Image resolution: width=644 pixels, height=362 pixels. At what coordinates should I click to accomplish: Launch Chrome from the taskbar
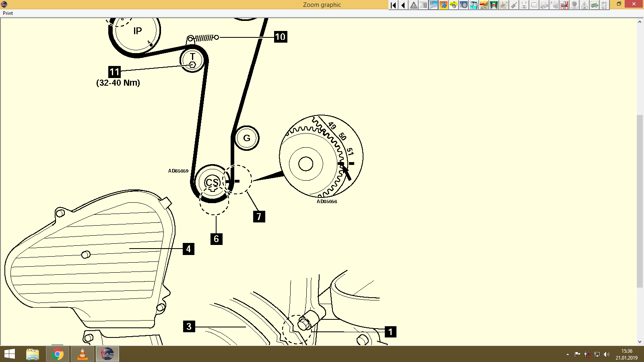coord(58,354)
